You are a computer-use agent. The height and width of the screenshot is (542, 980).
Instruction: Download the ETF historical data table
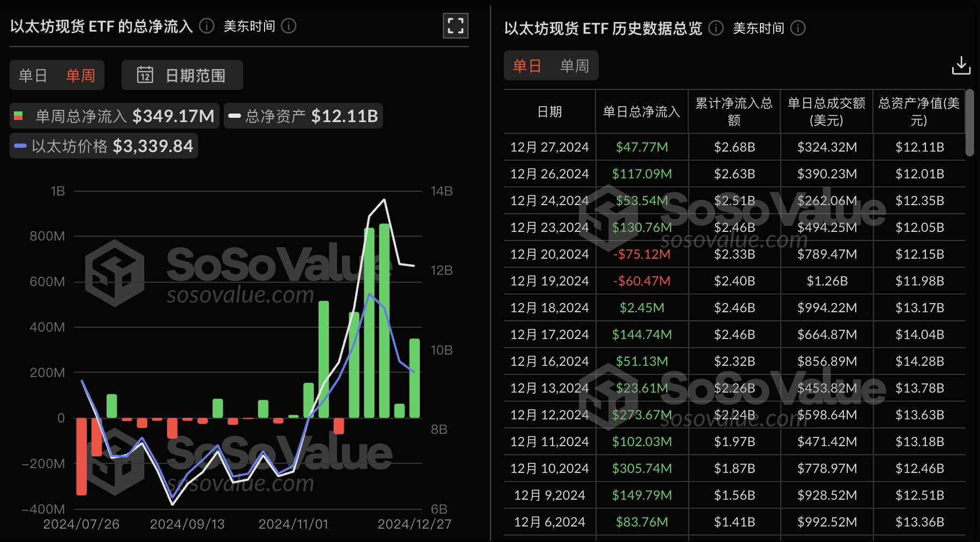click(961, 66)
